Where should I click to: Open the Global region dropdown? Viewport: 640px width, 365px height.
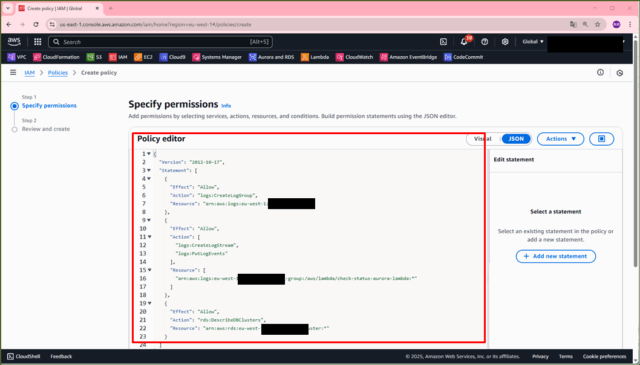533,42
